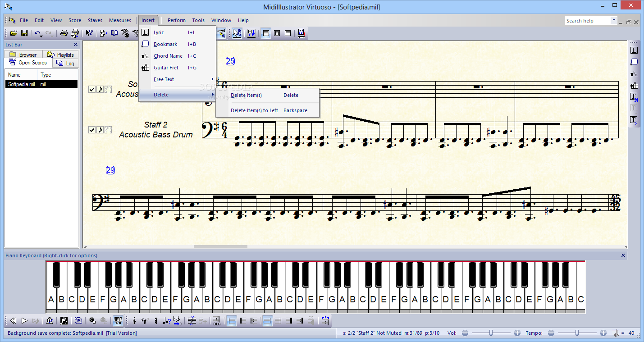The image size is (644, 342).
Task: Expand the Delete submenu
Action: click(x=178, y=95)
